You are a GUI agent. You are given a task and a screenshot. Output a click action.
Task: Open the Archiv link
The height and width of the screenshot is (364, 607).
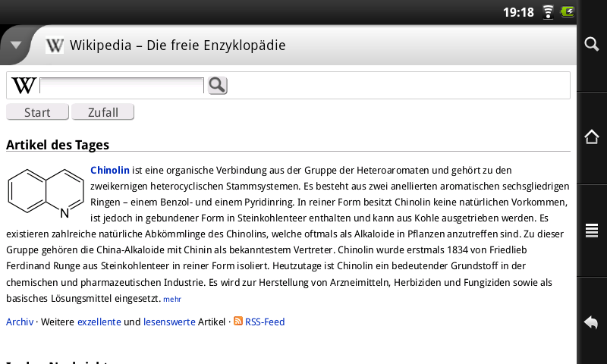pos(20,322)
